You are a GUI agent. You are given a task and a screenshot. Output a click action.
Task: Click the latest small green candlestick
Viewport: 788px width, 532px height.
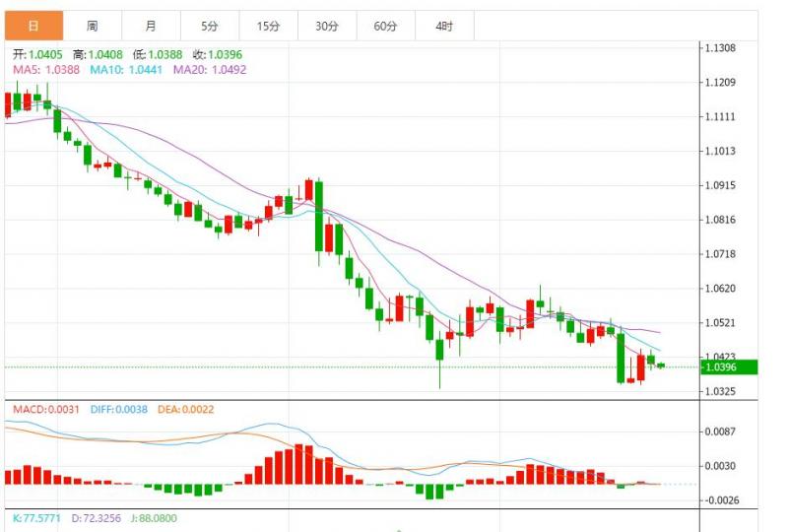click(x=661, y=366)
